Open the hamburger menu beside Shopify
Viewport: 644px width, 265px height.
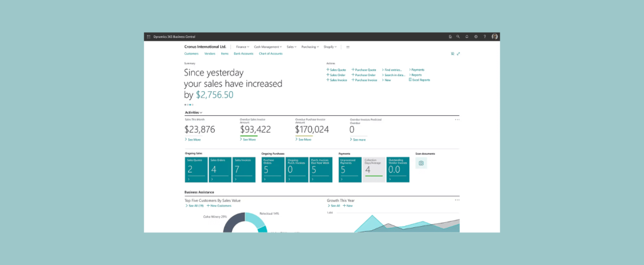pyautogui.click(x=348, y=47)
